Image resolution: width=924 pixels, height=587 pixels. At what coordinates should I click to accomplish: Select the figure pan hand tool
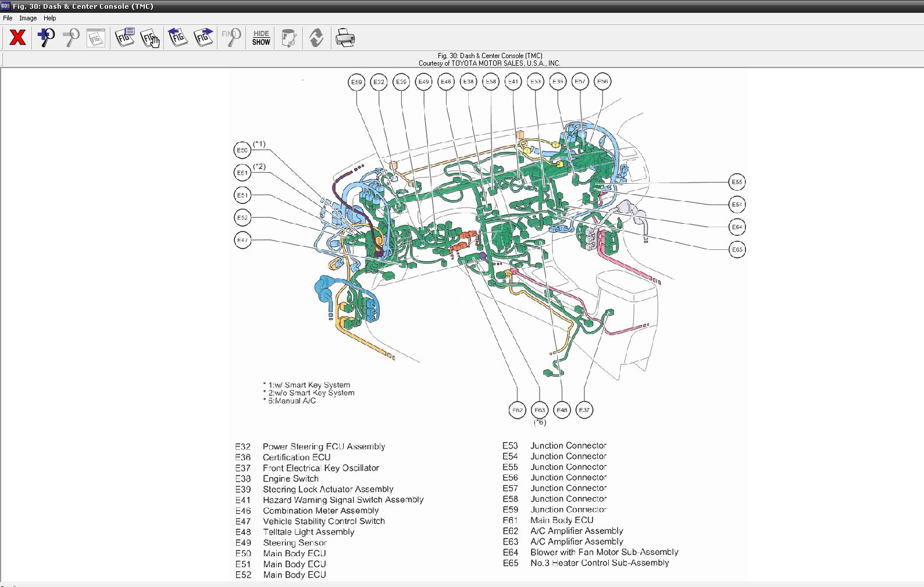150,38
